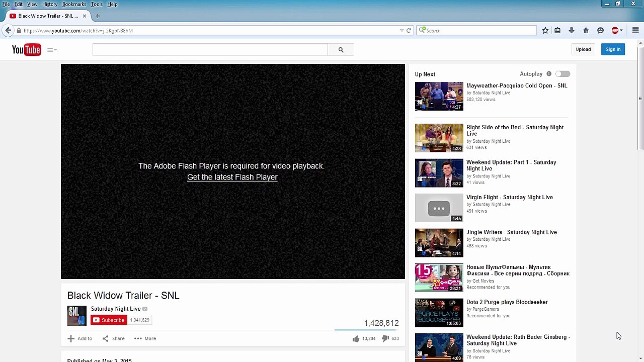Bookmark this page with star icon
Screen dimensions: 644x362
pos(545,31)
